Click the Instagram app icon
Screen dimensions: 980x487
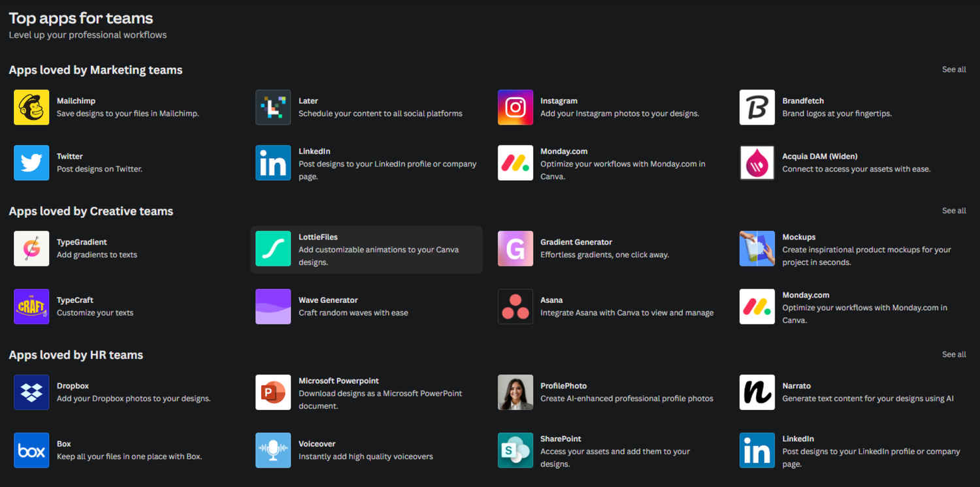(515, 107)
